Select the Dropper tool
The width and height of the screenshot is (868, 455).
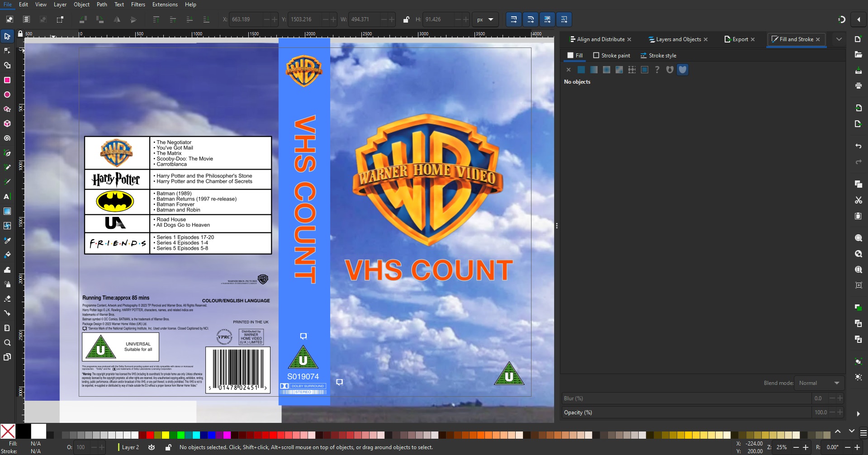point(7,240)
